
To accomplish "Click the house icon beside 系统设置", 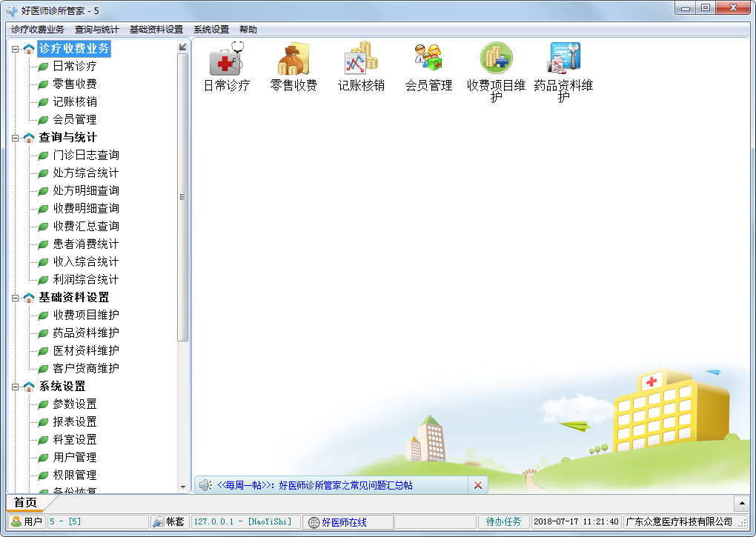I will click(29, 386).
